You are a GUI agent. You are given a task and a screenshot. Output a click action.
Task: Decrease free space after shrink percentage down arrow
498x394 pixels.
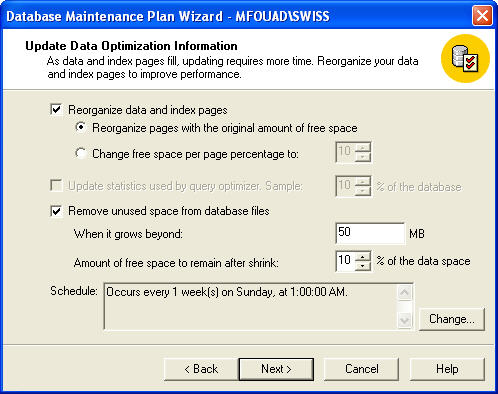click(x=363, y=266)
